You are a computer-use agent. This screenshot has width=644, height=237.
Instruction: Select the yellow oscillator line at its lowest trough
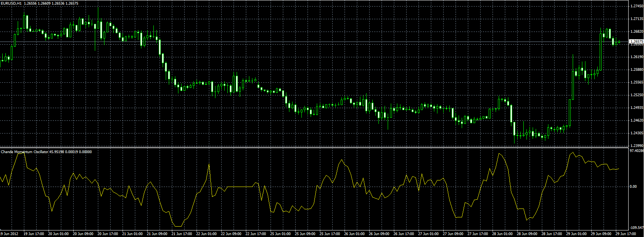pyautogui.click(x=178, y=226)
